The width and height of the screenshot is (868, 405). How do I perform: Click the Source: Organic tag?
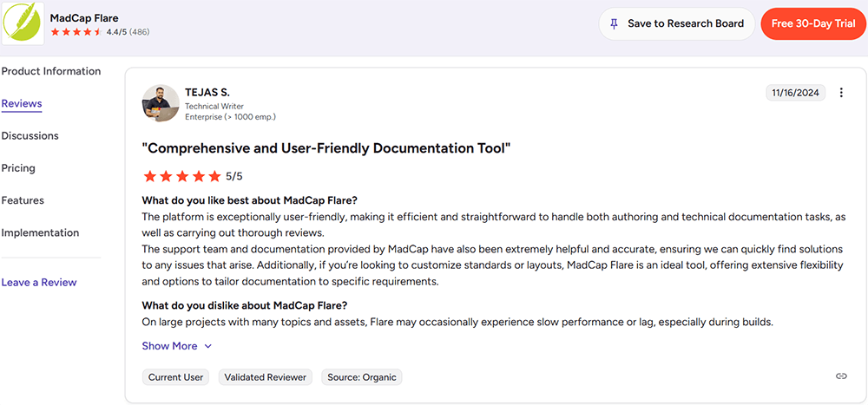[362, 377]
